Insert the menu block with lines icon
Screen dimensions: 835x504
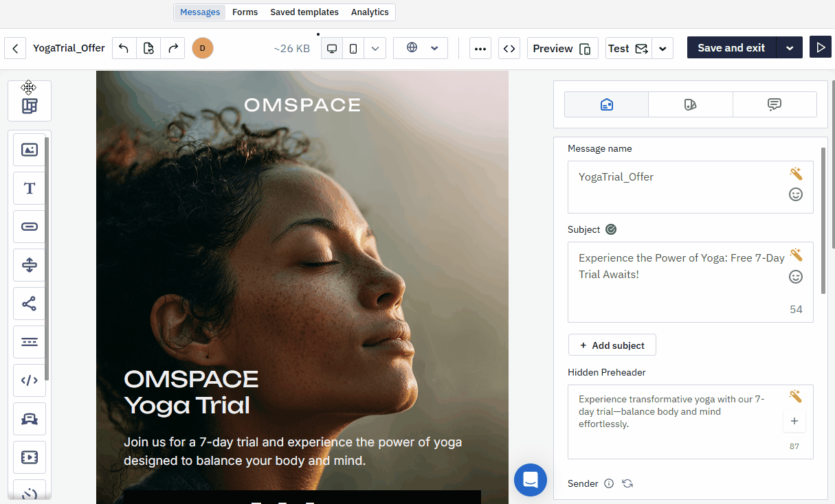pos(30,342)
